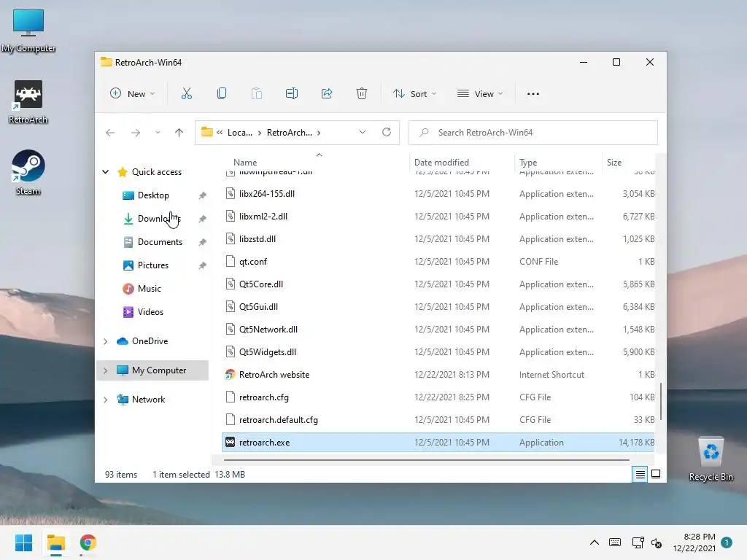Click the Search RetroArch-Win64 field
Screen dimensions: 747x560
(x=533, y=133)
